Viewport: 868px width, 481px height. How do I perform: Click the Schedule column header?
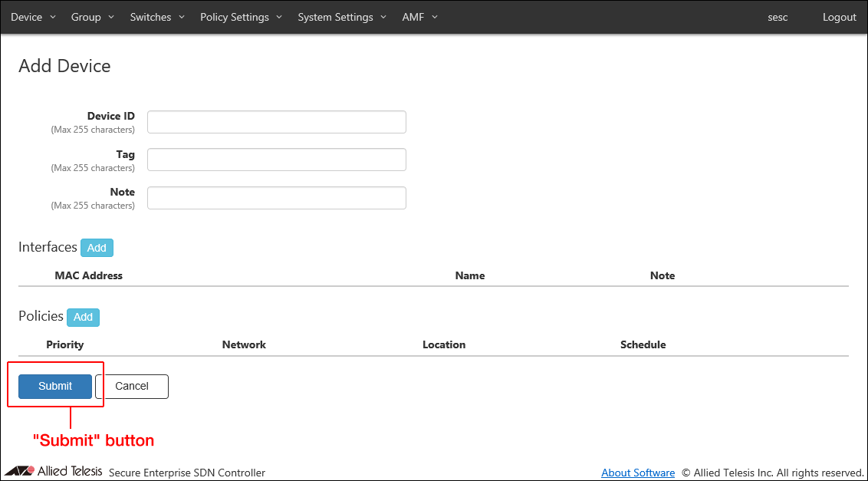(x=643, y=344)
